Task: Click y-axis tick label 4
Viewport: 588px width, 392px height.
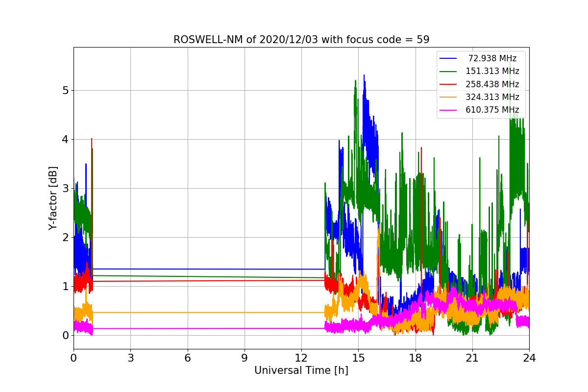Action: pyautogui.click(x=65, y=139)
